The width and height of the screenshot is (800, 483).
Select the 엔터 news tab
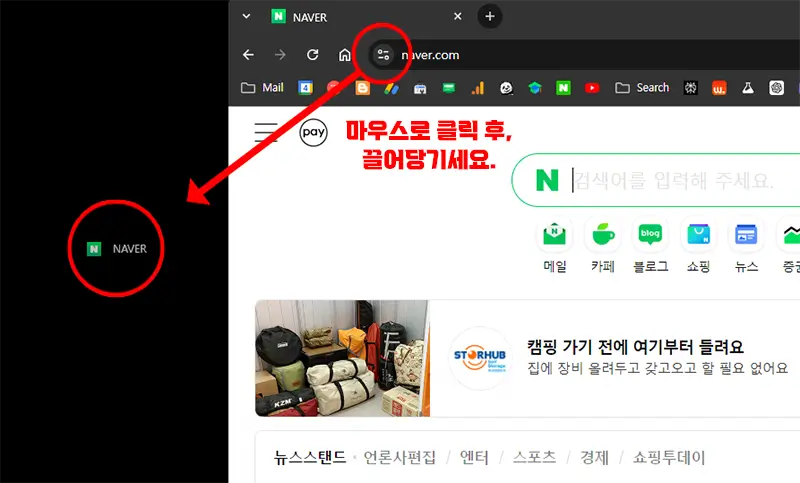tap(474, 457)
